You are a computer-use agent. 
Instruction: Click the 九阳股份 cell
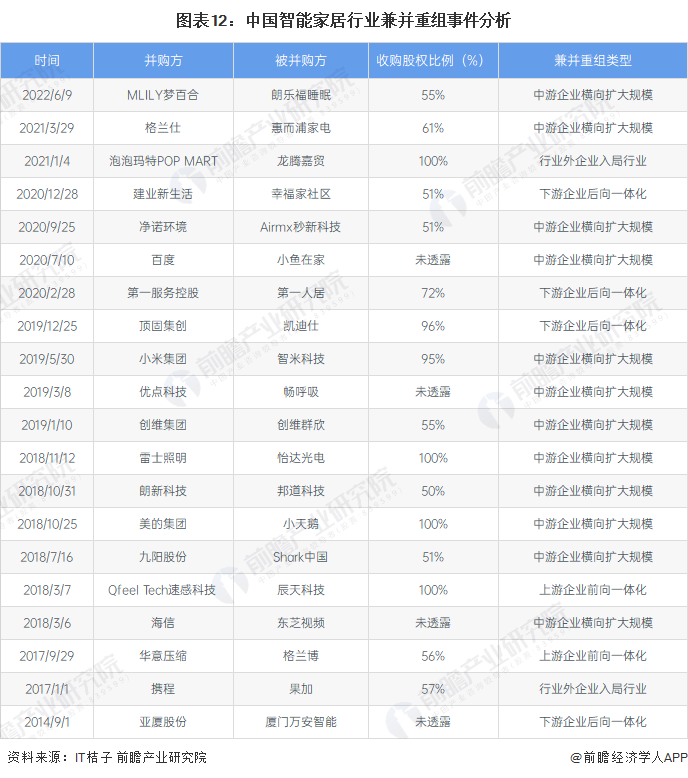pos(163,557)
